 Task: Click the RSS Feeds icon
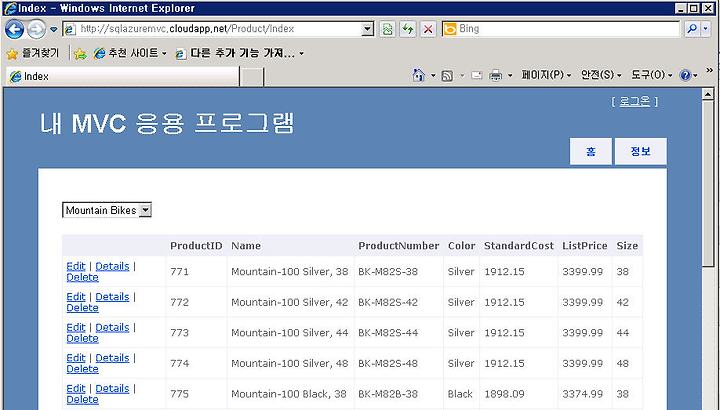447,76
